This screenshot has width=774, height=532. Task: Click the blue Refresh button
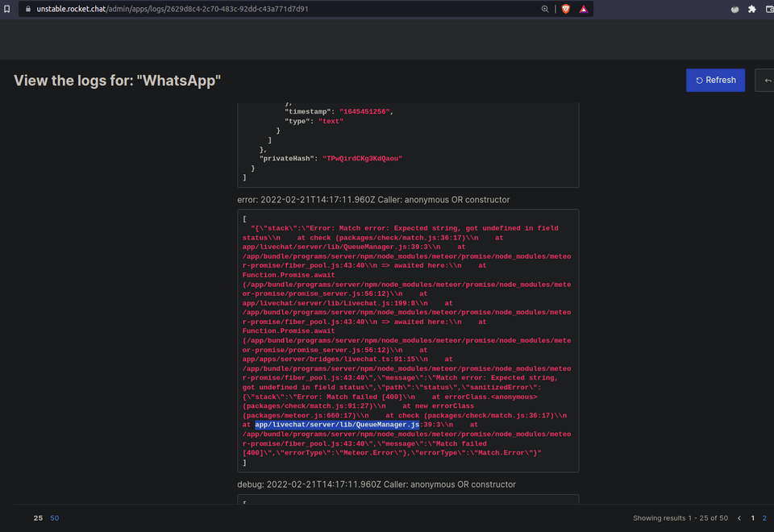tap(715, 80)
